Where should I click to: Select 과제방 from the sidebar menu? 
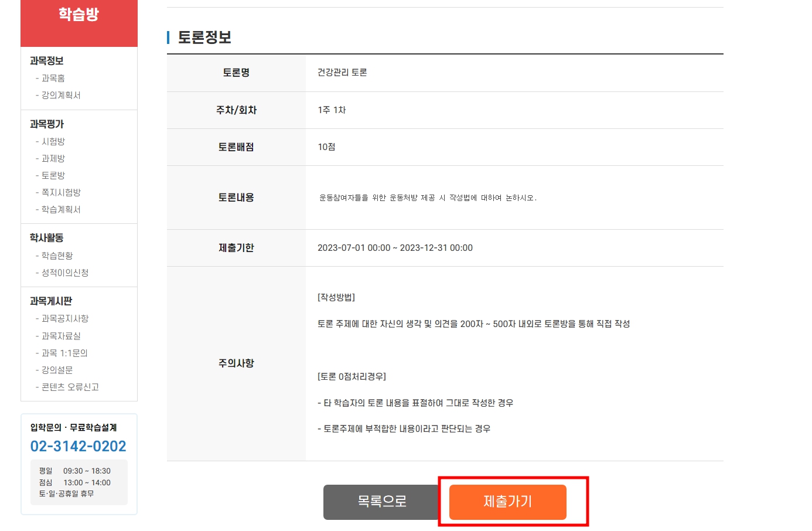53,158
